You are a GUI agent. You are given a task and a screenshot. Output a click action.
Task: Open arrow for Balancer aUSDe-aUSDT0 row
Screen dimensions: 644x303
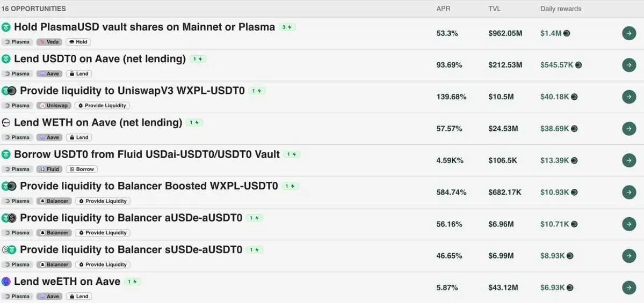click(629, 224)
